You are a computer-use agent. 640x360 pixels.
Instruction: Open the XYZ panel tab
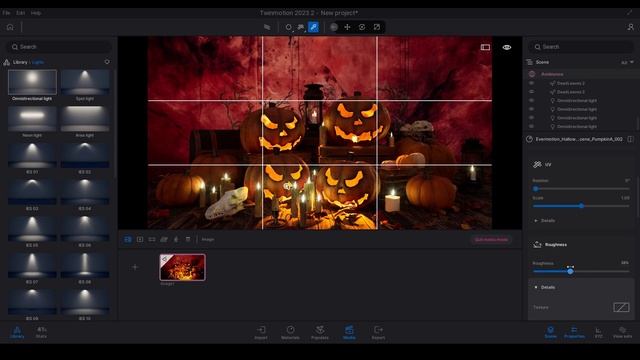click(598, 332)
